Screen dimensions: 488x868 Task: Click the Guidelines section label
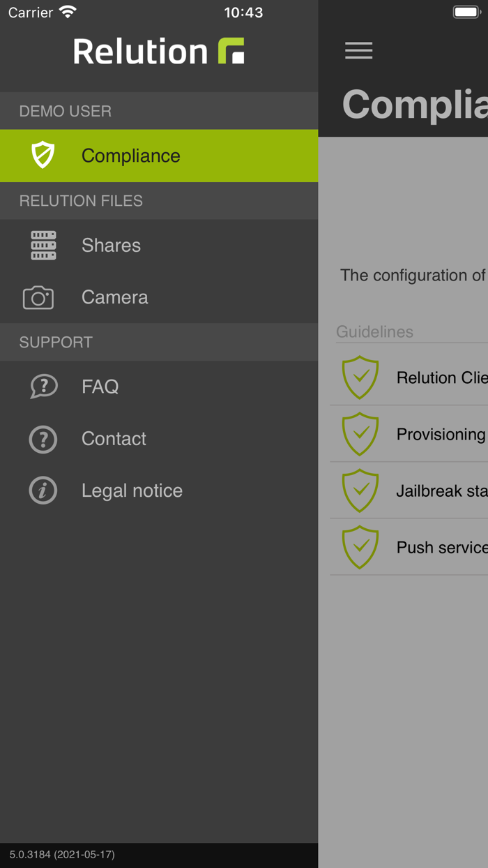click(374, 332)
